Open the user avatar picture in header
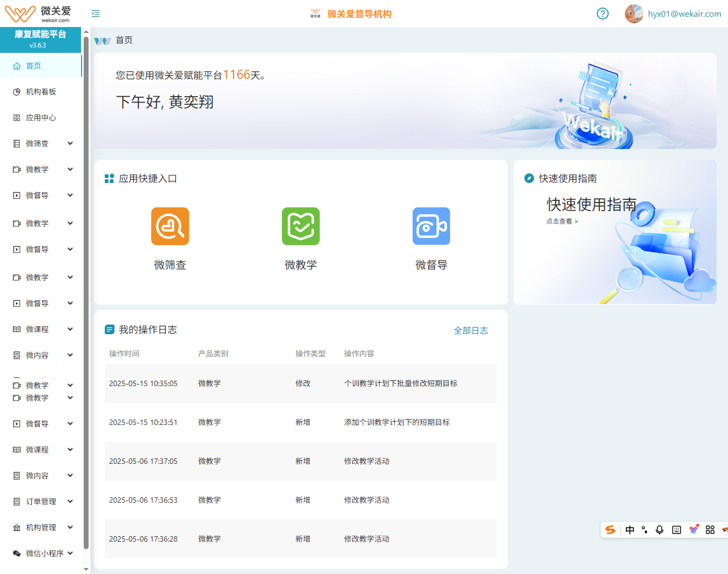The height and width of the screenshot is (574, 728). point(633,13)
